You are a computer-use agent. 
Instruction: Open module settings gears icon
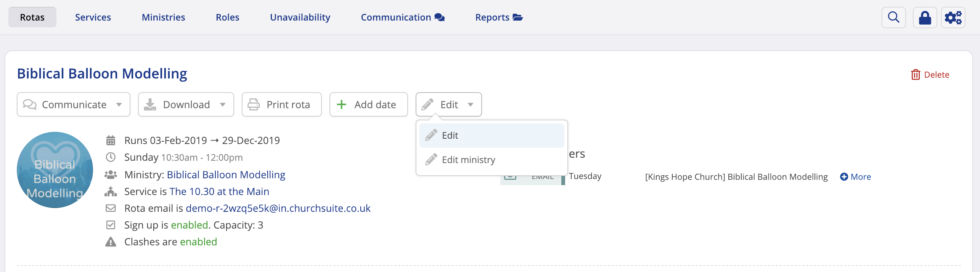pos(953,18)
